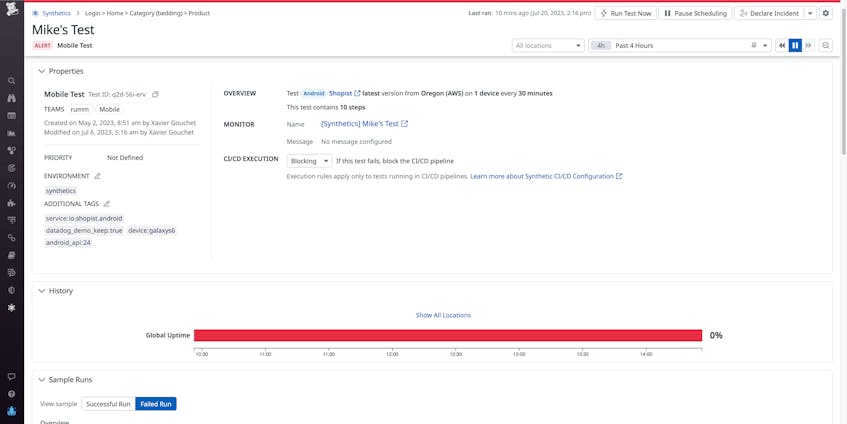Open the binoculars watchdog sidebar icon
The width and height of the screenshot is (847, 424).
(x=11, y=98)
